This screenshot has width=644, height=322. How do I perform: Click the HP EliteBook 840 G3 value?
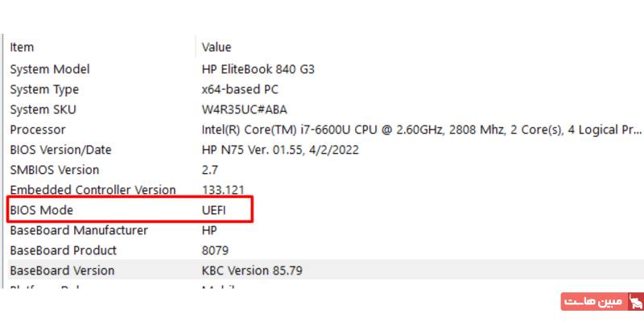click(x=258, y=69)
